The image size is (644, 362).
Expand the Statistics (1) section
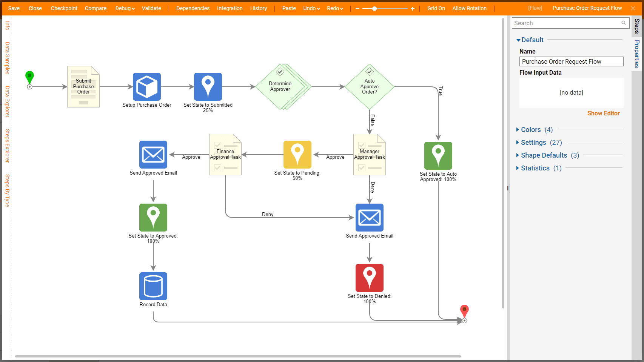539,168
